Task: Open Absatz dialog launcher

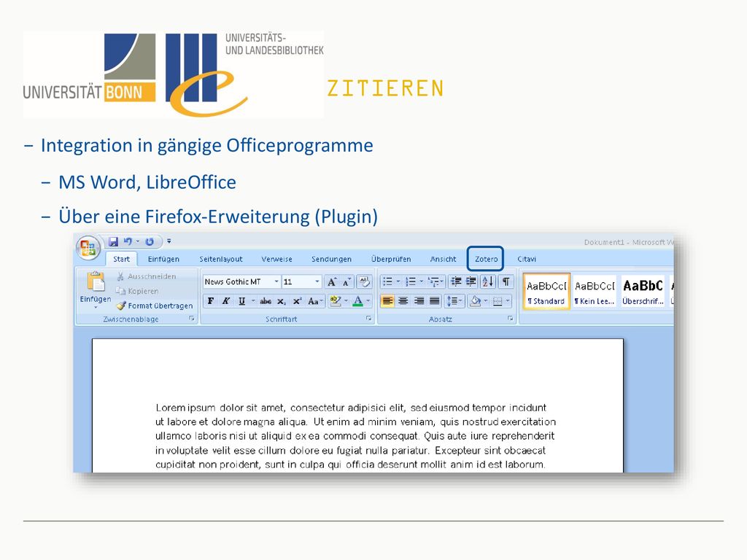Action: tap(510, 319)
